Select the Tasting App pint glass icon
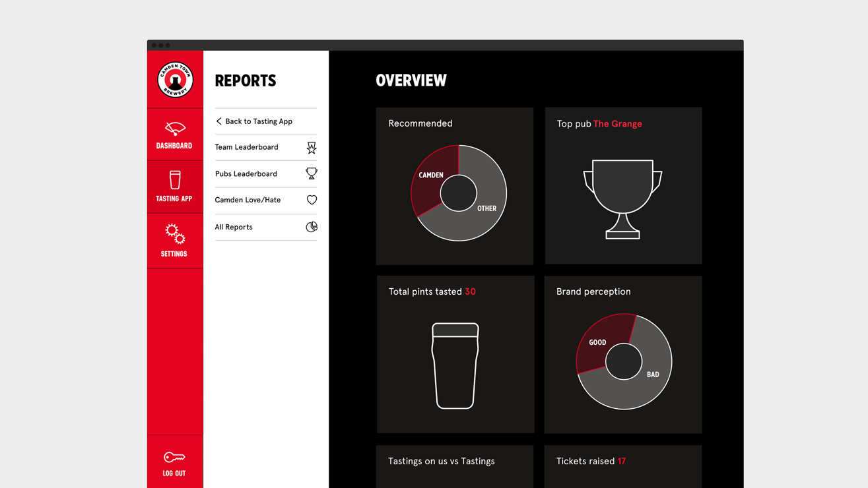 click(175, 179)
